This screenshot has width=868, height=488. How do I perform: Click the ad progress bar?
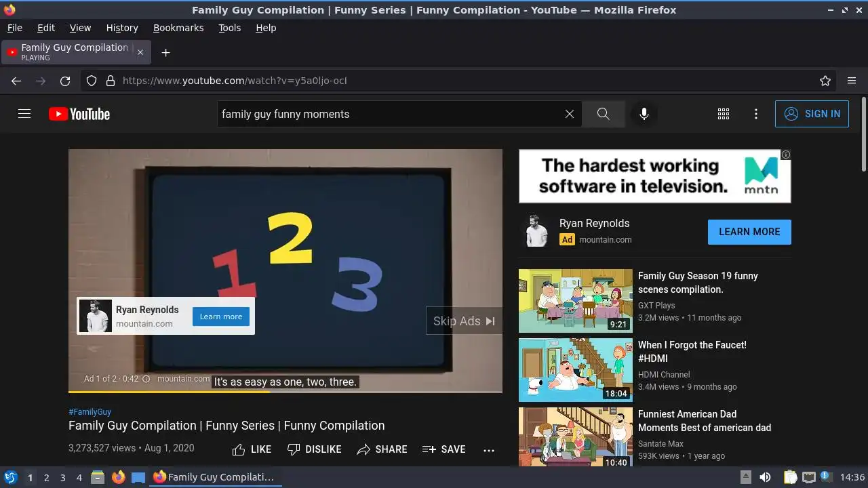[x=285, y=391]
